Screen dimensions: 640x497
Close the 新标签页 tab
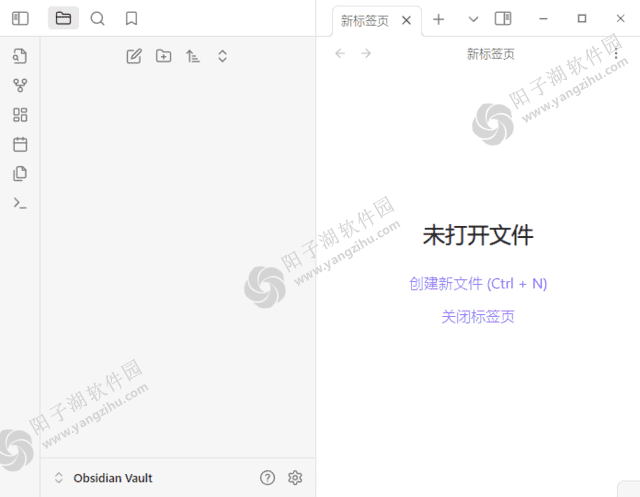click(406, 20)
